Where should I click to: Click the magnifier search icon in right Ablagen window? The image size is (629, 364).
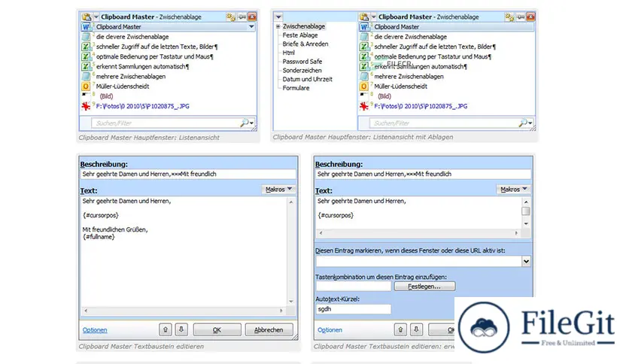click(523, 123)
